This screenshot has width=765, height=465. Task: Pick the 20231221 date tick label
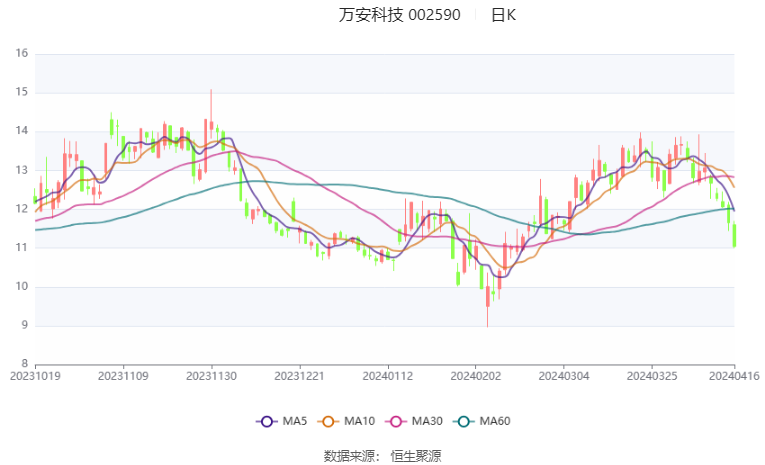point(300,375)
